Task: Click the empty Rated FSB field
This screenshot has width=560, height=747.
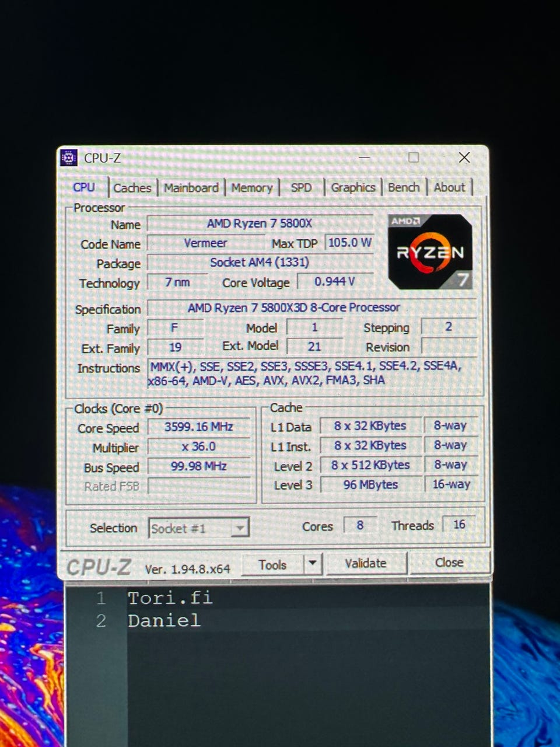Action: [199, 486]
